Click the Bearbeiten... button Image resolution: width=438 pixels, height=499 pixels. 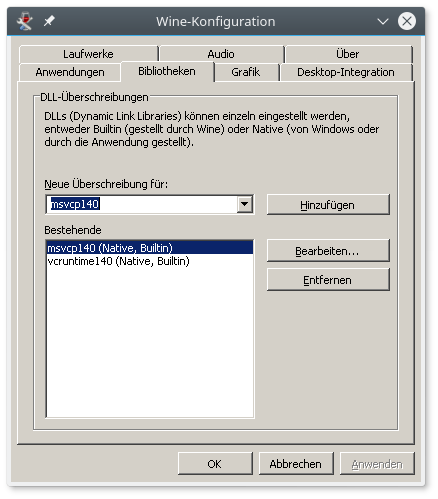point(328,251)
